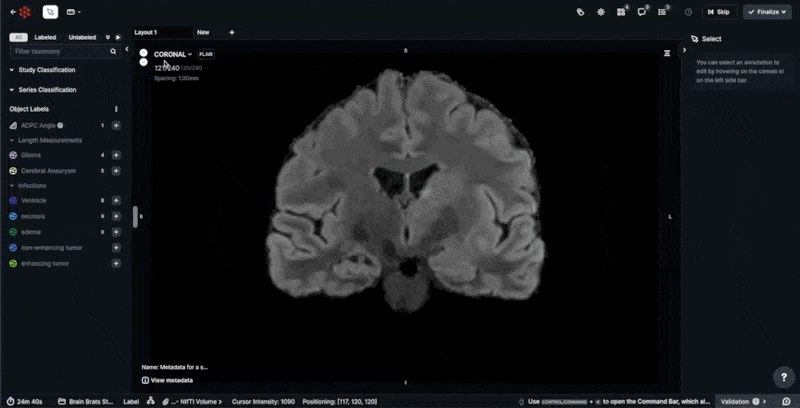Open the Validation panel
This screenshot has height=408, width=800.
coord(743,401)
